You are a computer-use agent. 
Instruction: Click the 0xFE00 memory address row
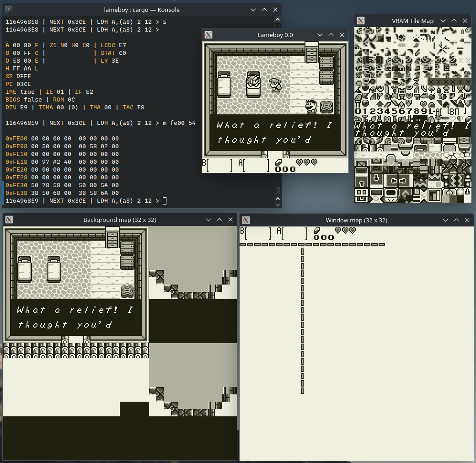[x=62, y=139]
